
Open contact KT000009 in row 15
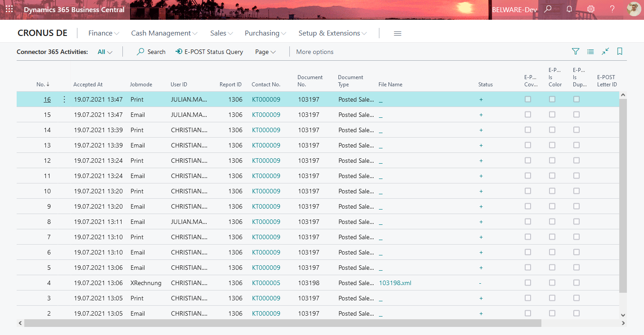(266, 115)
